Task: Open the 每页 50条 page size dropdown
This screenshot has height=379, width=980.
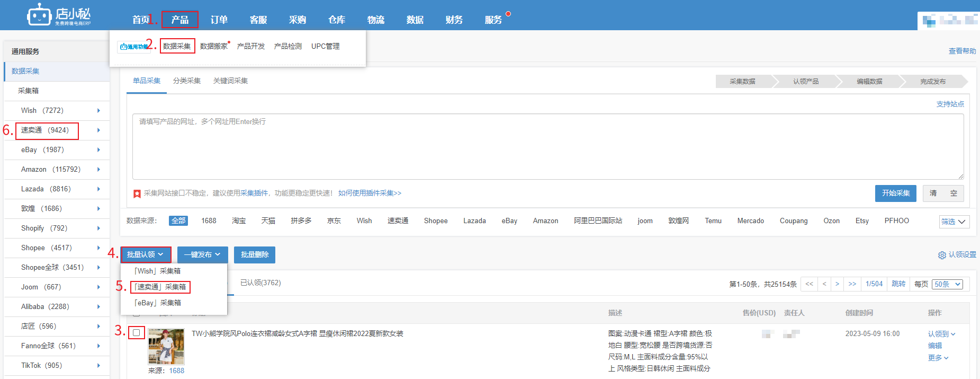Action: pyautogui.click(x=947, y=284)
